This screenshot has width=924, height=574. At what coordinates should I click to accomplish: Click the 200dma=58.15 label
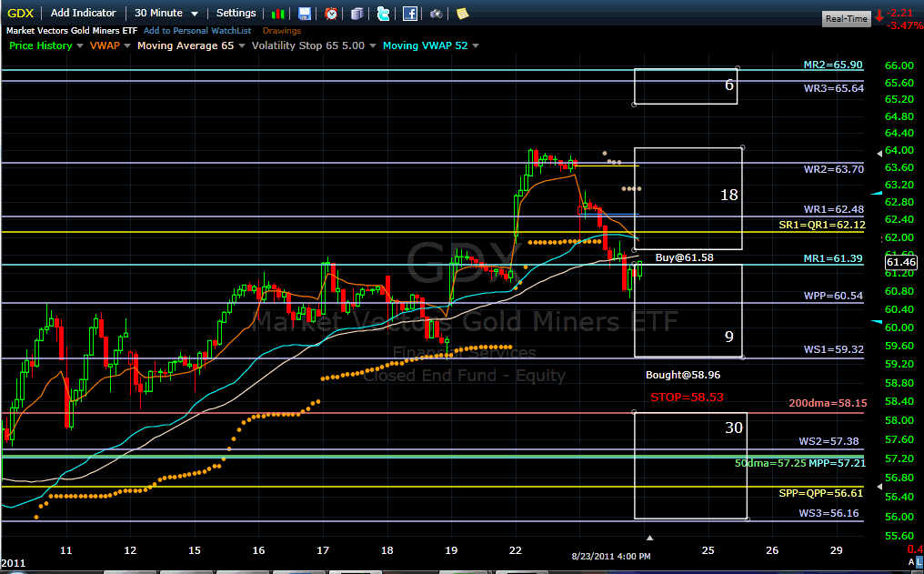click(828, 403)
